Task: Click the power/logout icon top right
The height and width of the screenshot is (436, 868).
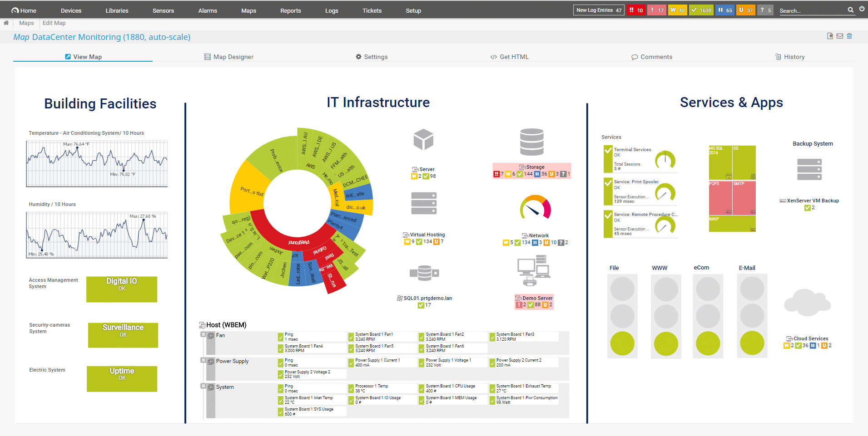Action: (x=862, y=10)
